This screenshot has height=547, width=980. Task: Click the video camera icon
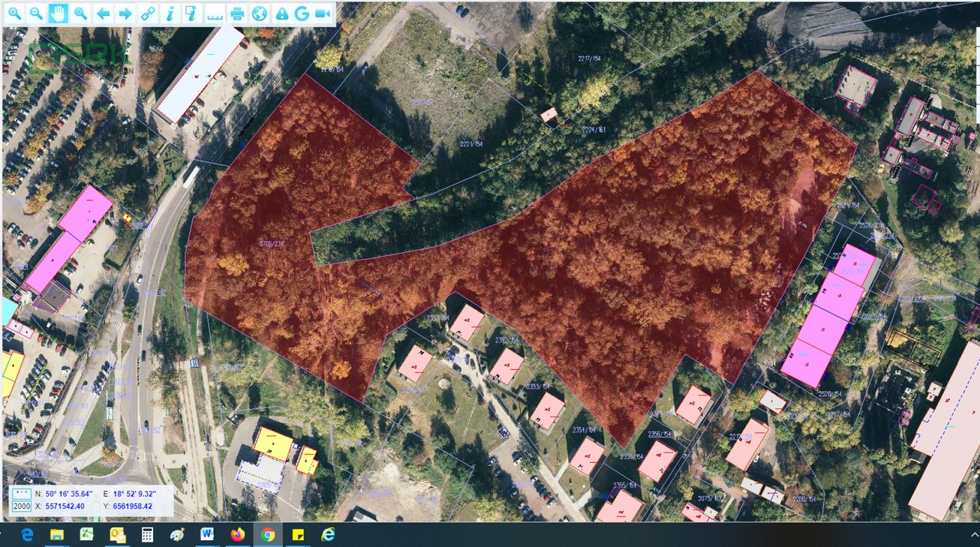322,14
